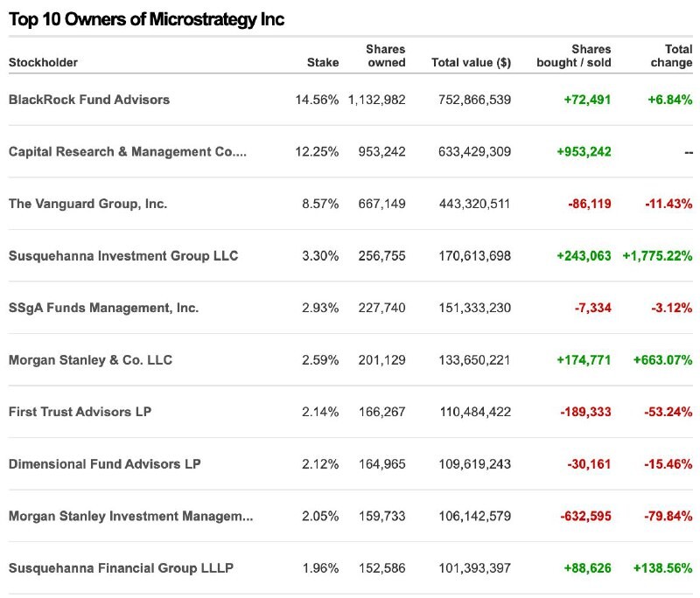Click shares owned 256,755
700x598 pixels.
tap(382, 255)
